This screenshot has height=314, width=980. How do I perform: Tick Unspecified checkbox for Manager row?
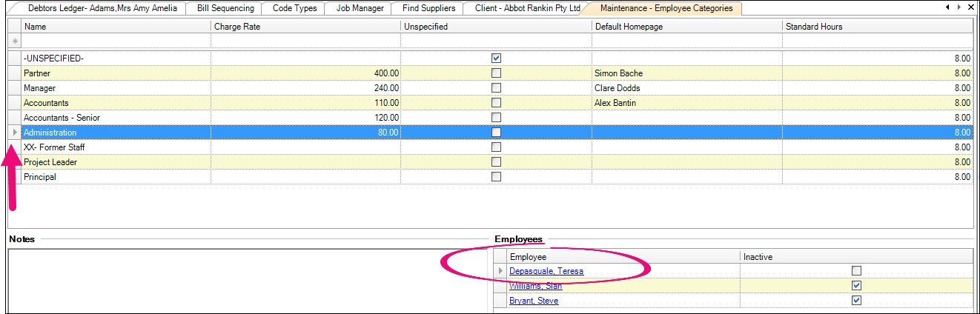click(496, 88)
